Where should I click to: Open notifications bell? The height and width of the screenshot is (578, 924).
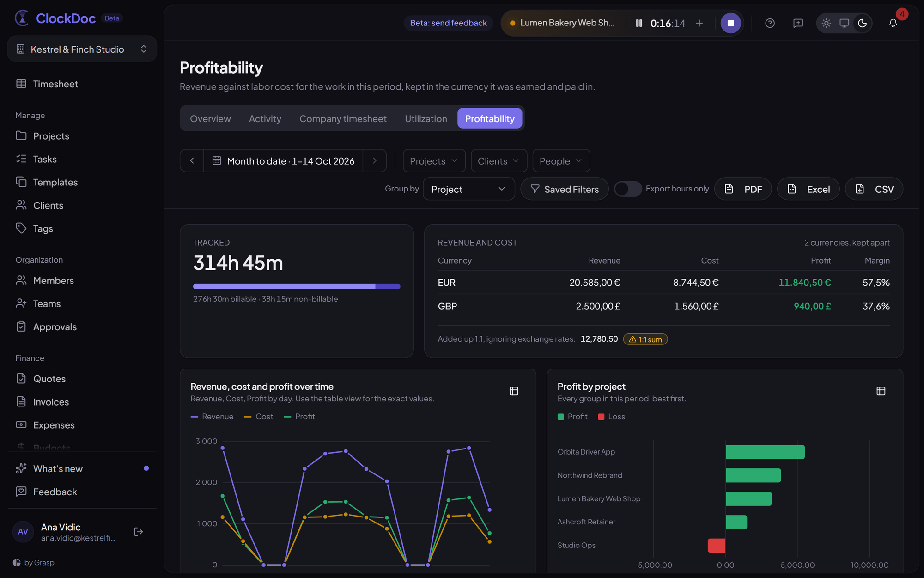coord(893,23)
